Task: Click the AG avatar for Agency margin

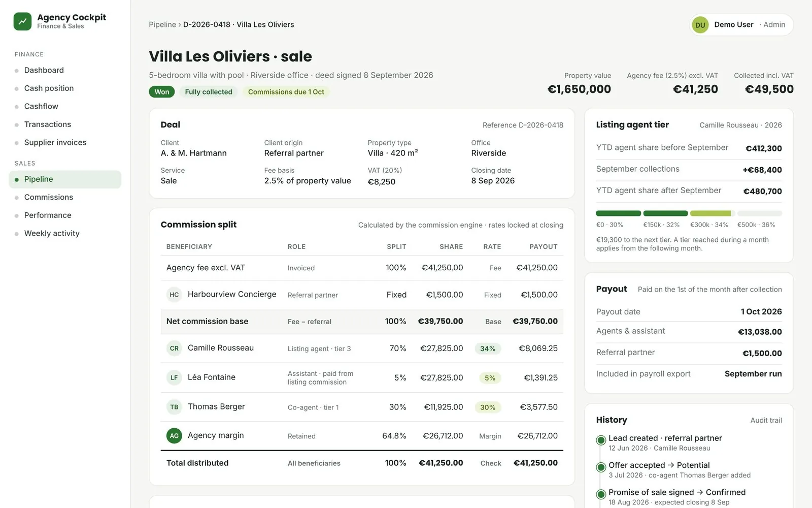Action: click(x=174, y=436)
